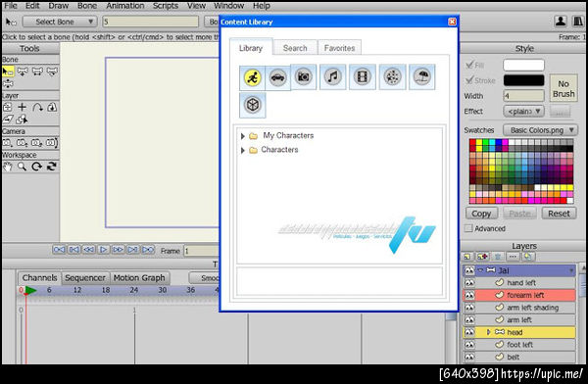Open the Effect plain dropdown
Screen dimensions: 588x384
point(523,112)
